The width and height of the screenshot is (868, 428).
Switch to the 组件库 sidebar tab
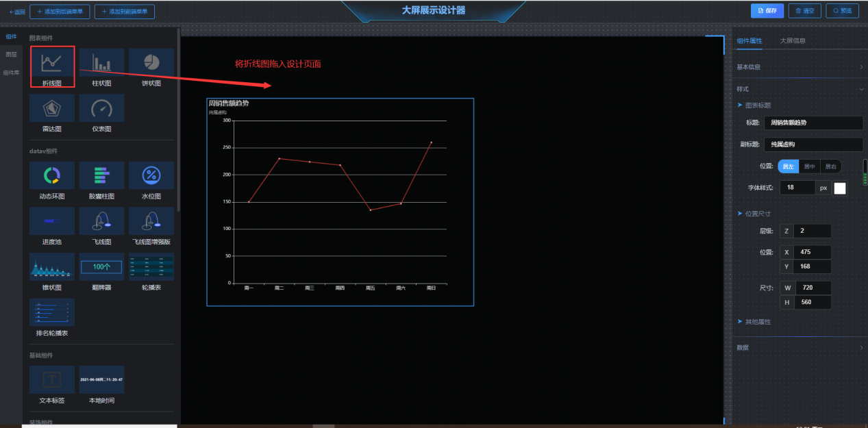[x=11, y=72]
